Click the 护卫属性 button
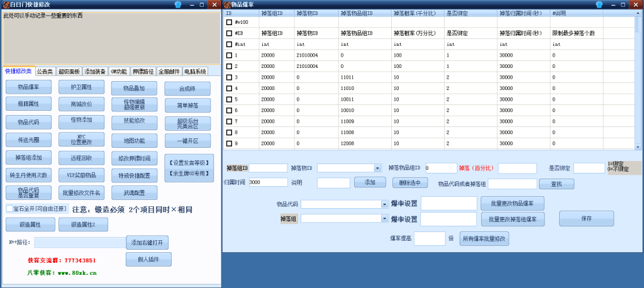This screenshot has width=644, height=288. pos(81,87)
